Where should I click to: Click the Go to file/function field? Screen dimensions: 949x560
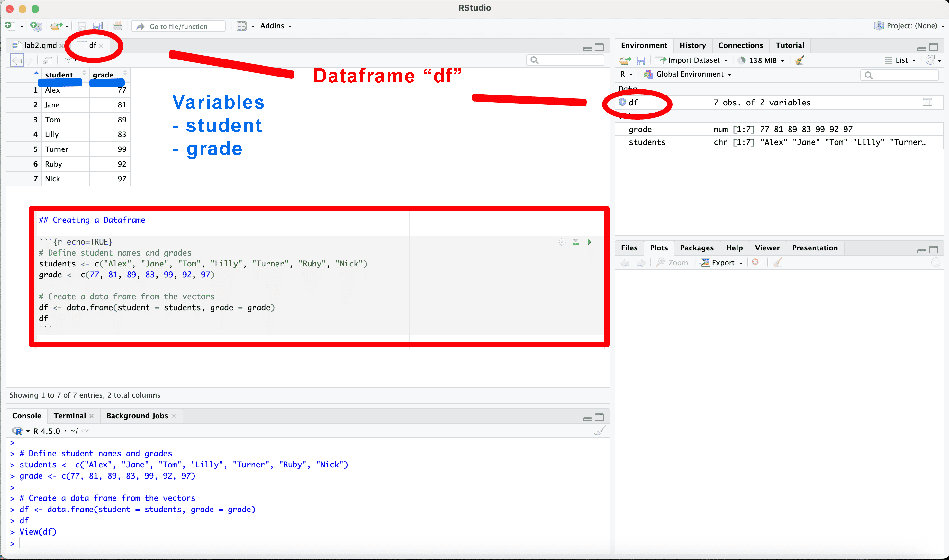click(x=179, y=26)
